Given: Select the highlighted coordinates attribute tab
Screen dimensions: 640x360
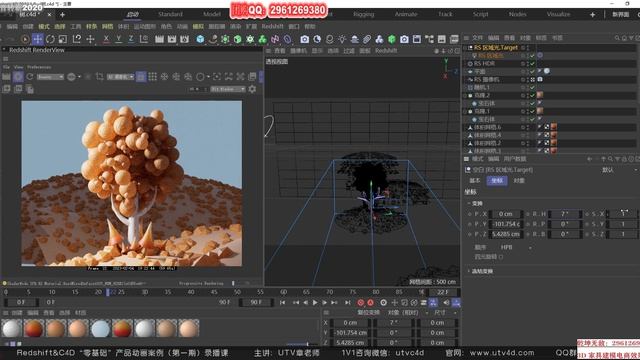Looking at the screenshot, I should coord(497,180).
